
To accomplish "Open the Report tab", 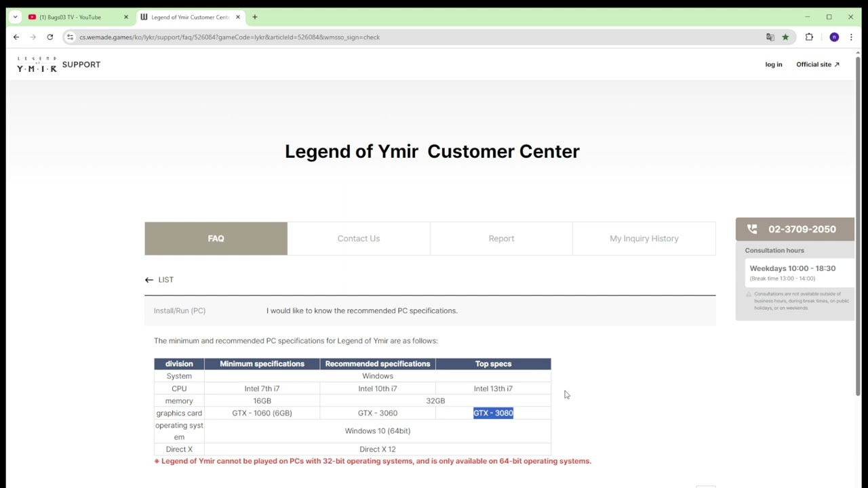I will (x=501, y=239).
